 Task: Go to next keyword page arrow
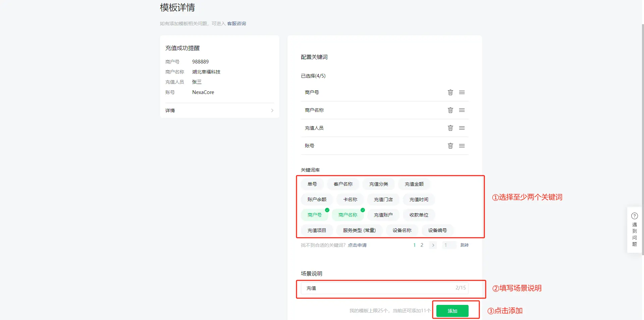433,245
